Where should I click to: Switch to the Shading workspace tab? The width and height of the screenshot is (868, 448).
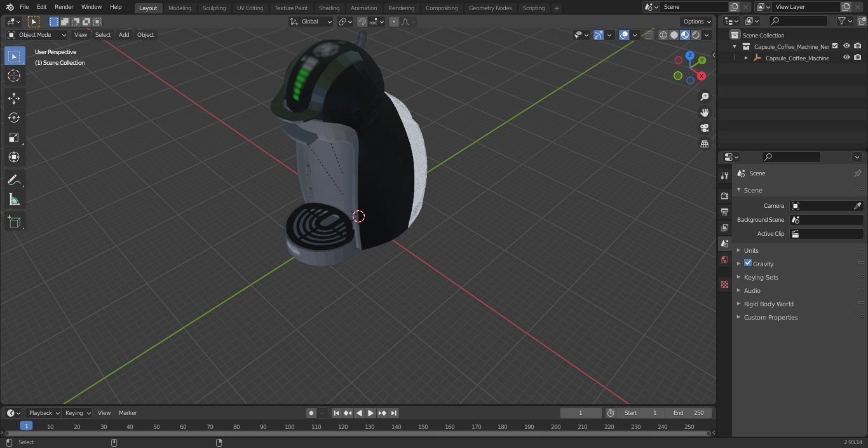pyautogui.click(x=329, y=8)
